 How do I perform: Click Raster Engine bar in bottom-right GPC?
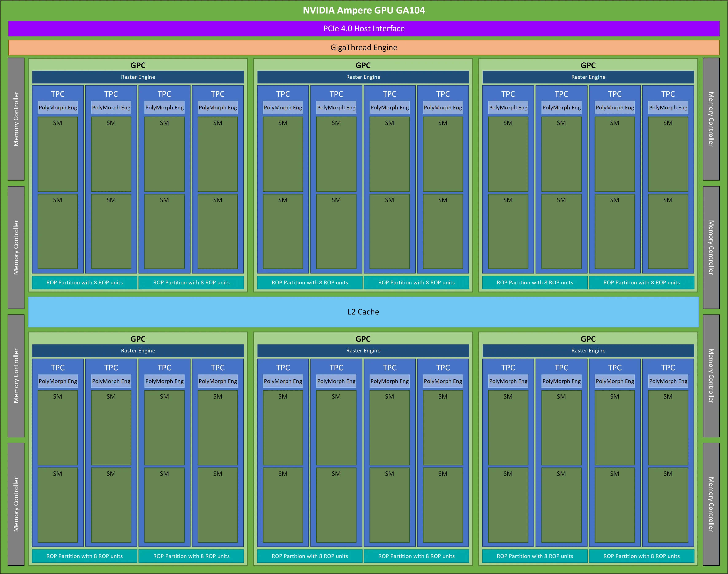588,351
